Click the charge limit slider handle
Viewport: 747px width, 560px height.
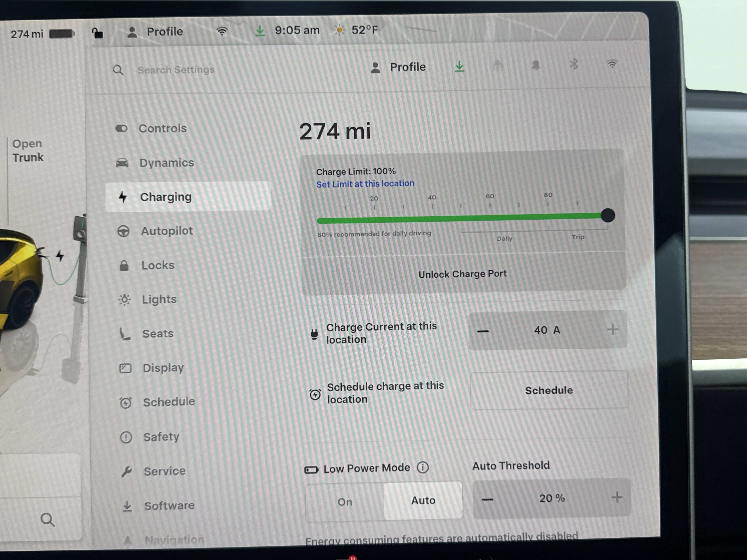pos(608,215)
